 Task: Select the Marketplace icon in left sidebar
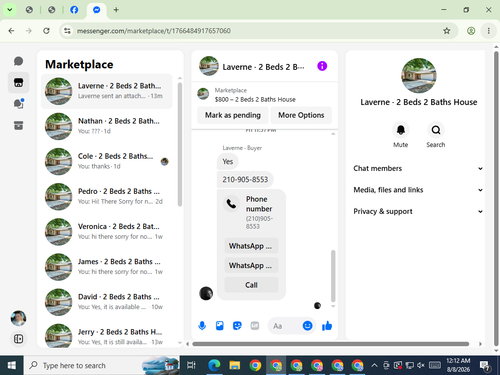coord(18,82)
